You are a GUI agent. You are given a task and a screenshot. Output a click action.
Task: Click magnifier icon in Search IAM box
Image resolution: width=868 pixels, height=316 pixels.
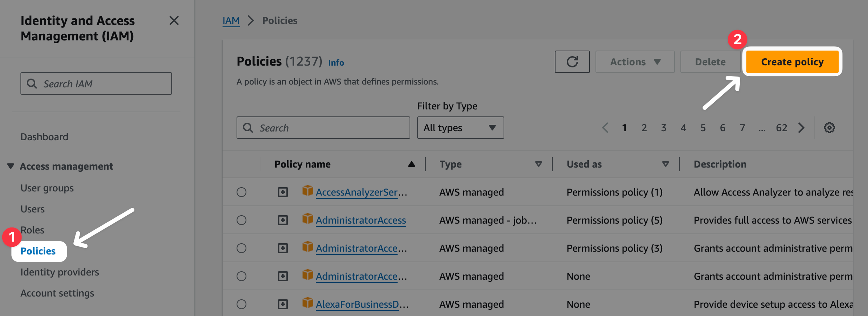pos(32,84)
